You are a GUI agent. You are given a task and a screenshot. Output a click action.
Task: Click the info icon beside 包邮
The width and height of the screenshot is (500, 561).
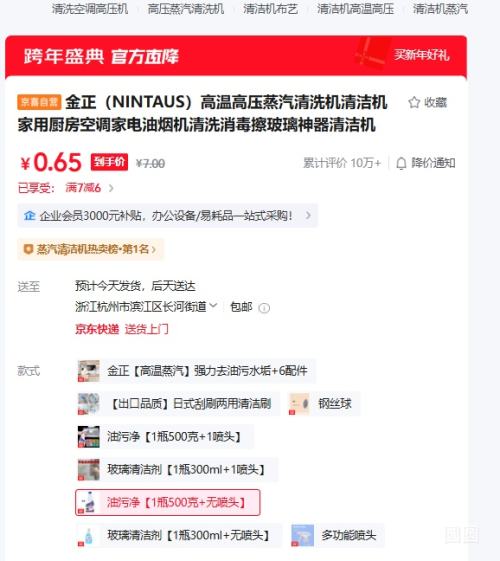point(264,308)
